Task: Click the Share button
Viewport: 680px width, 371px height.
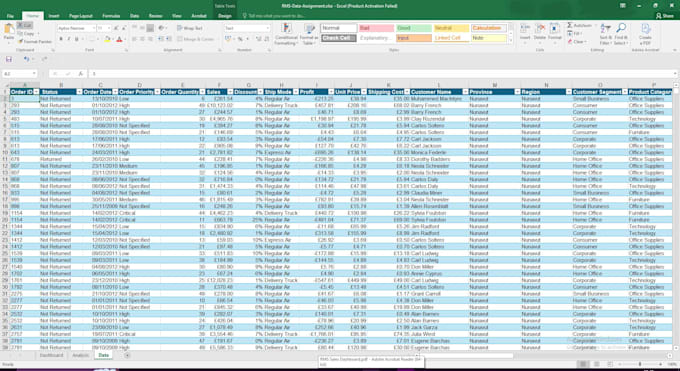Action: 665,16
